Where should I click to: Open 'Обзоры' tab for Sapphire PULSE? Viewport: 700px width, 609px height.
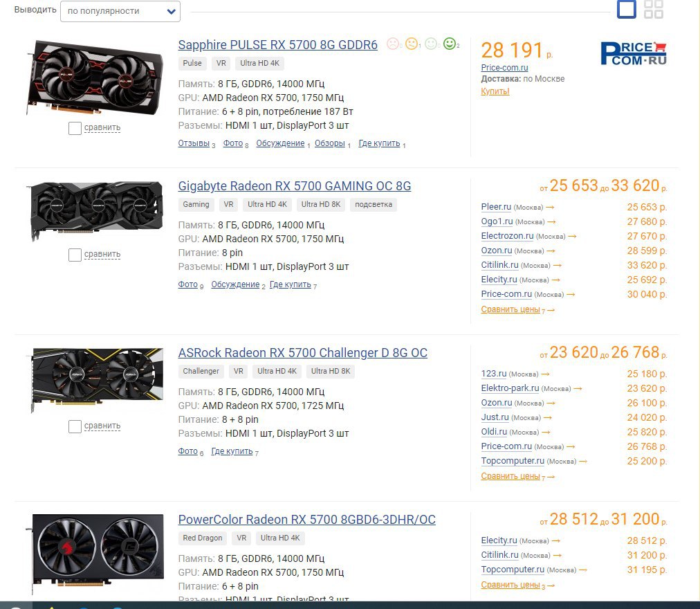pyautogui.click(x=330, y=143)
